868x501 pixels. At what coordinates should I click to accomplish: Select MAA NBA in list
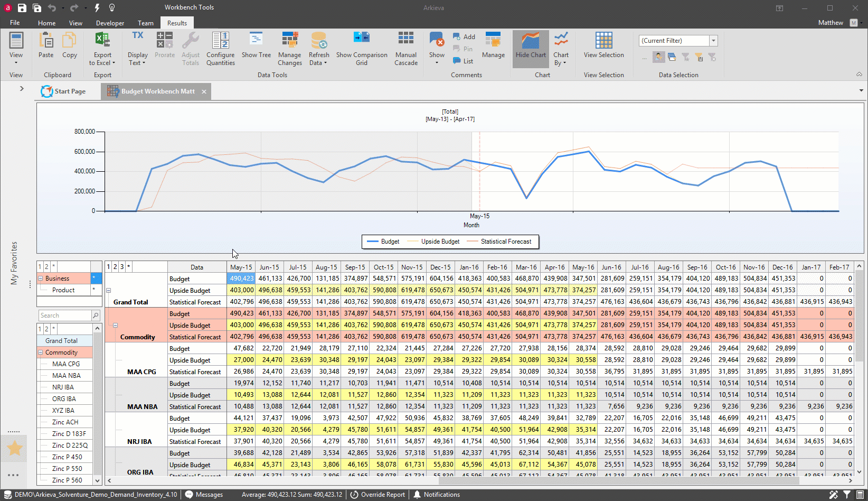[x=67, y=376]
